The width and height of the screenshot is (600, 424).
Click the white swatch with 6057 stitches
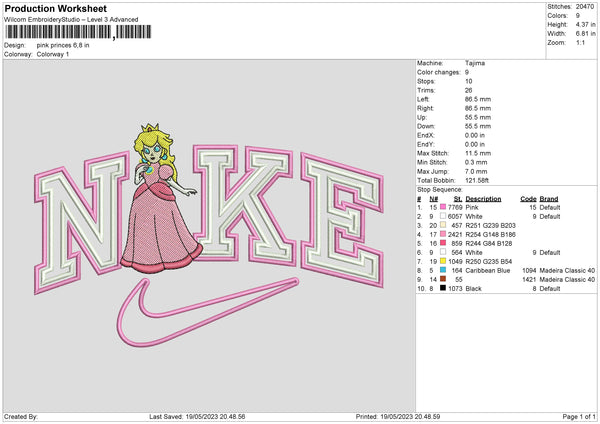[443, 216]
